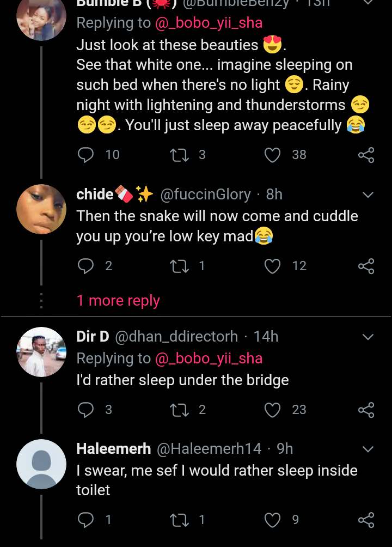Open Haleemerh's default profile avatar
392x547 pixels.
point(41,464)
